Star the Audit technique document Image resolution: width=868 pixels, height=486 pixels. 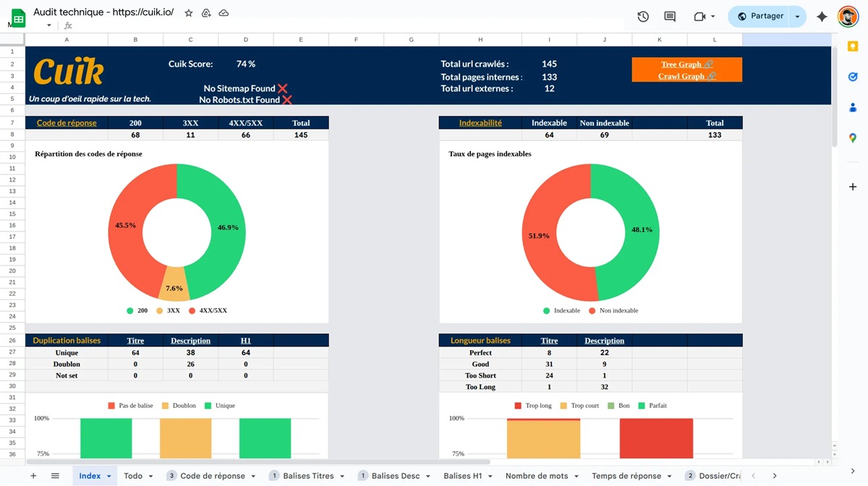tap(189, 13)
